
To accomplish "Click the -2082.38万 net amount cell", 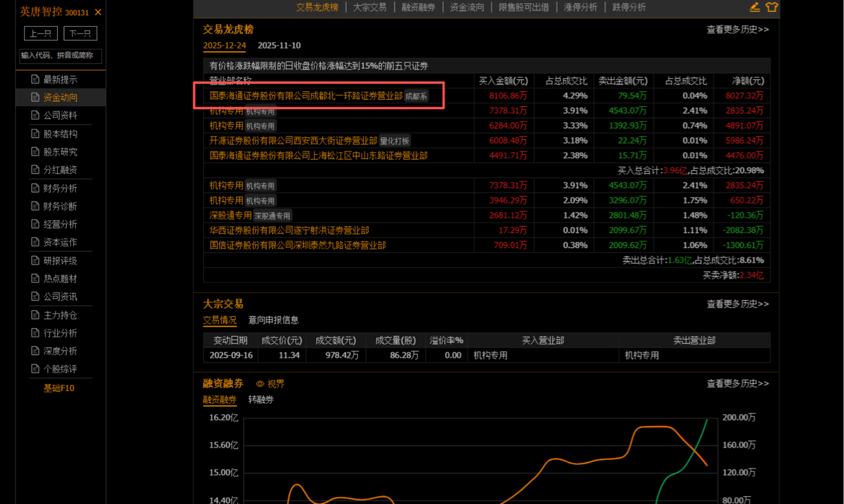I will click(x=742, y=230).
